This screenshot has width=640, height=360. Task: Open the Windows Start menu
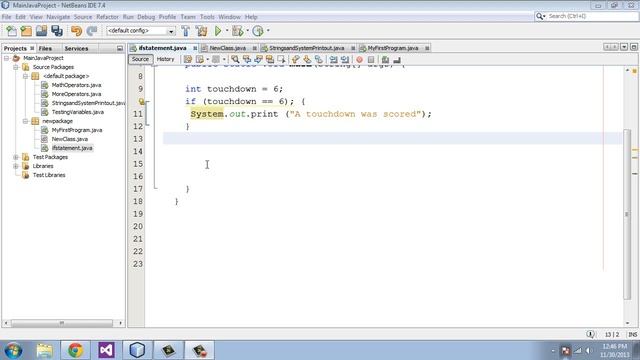tap(13, 350)
